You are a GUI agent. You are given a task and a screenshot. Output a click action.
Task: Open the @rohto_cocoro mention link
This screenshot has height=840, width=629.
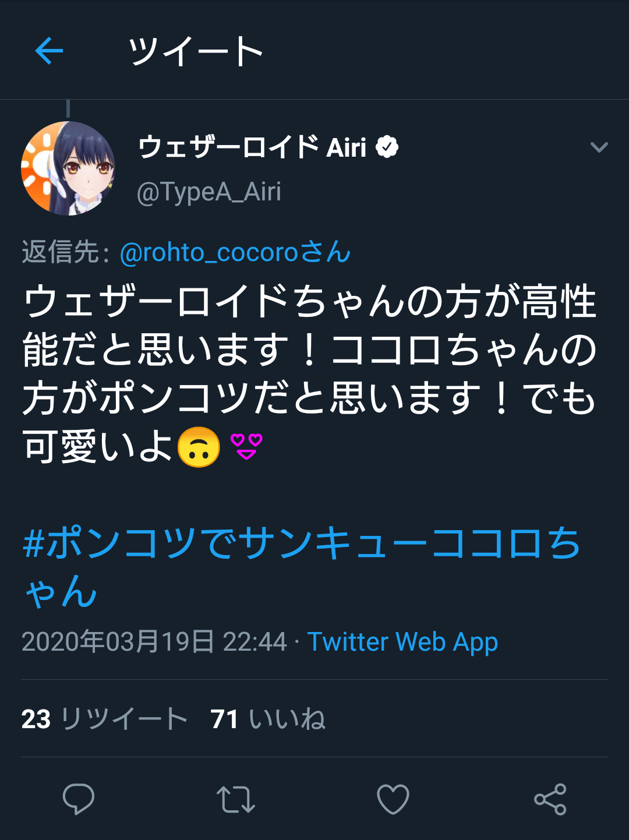(x=235, y=252)
